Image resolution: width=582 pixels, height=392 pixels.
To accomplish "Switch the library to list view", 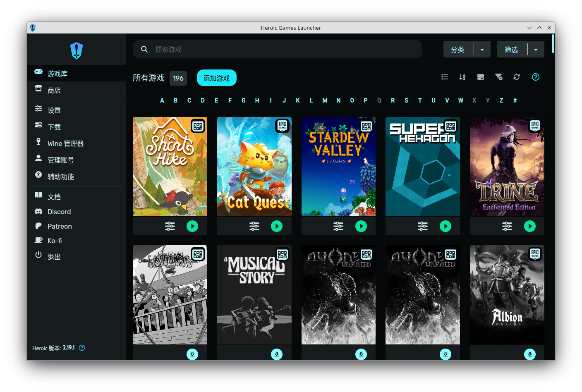I will click(445, 77).
